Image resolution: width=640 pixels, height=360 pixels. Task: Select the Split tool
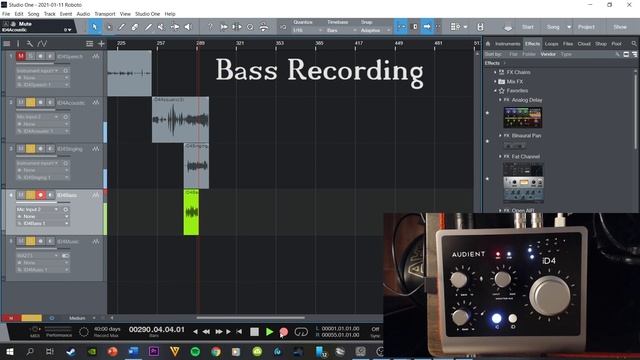(122, 27)
